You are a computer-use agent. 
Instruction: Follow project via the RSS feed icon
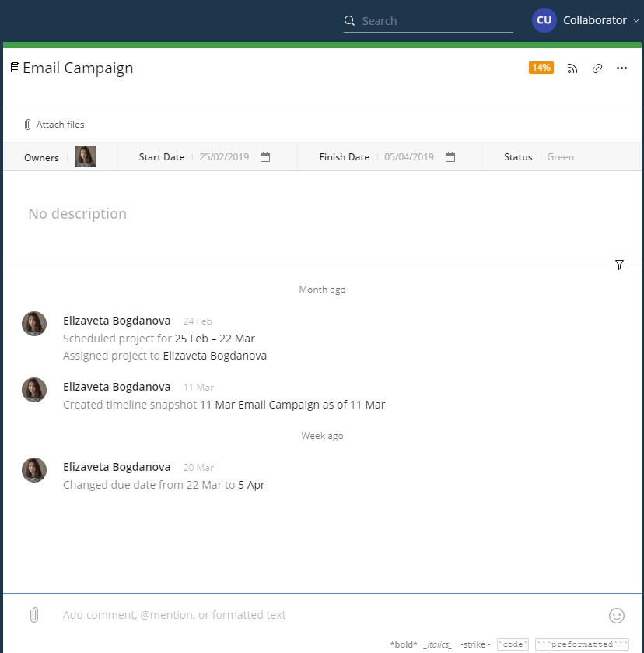point(572,68)
